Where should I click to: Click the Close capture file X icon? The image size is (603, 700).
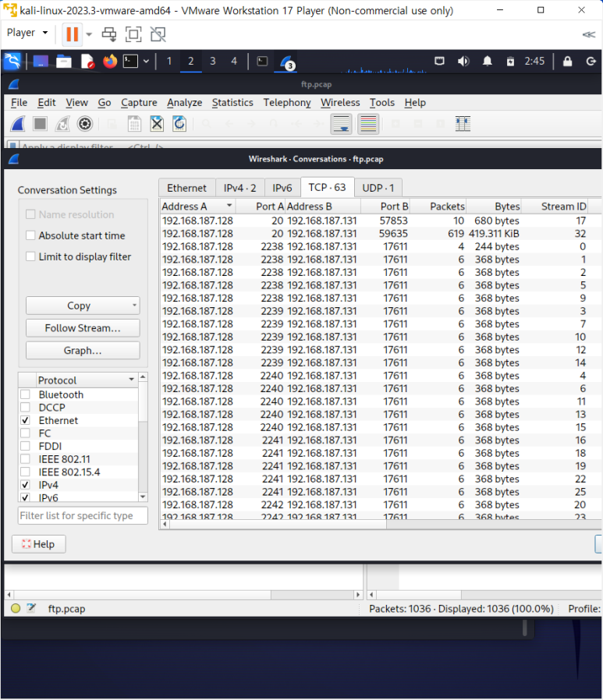[157, 124]
